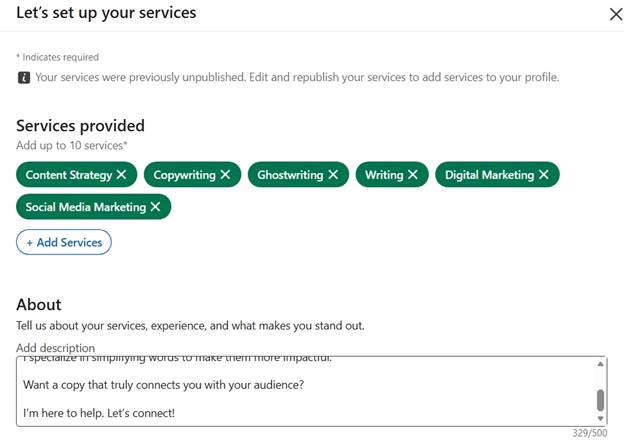This screenshot has width=624, height=446.
Task: Click the info icon beside unpublished notice
Action: (x=24, y=77)
